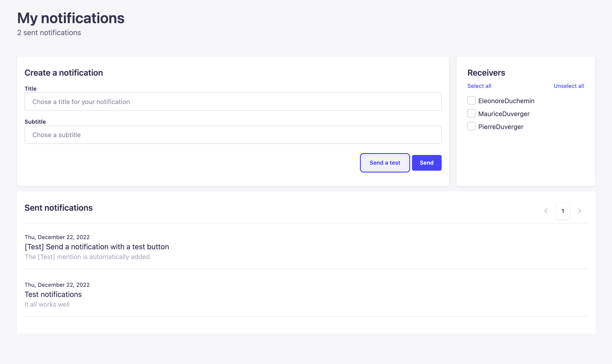Click the previous page arrow icon
The image size is (612, 364).
click(546, 211)
